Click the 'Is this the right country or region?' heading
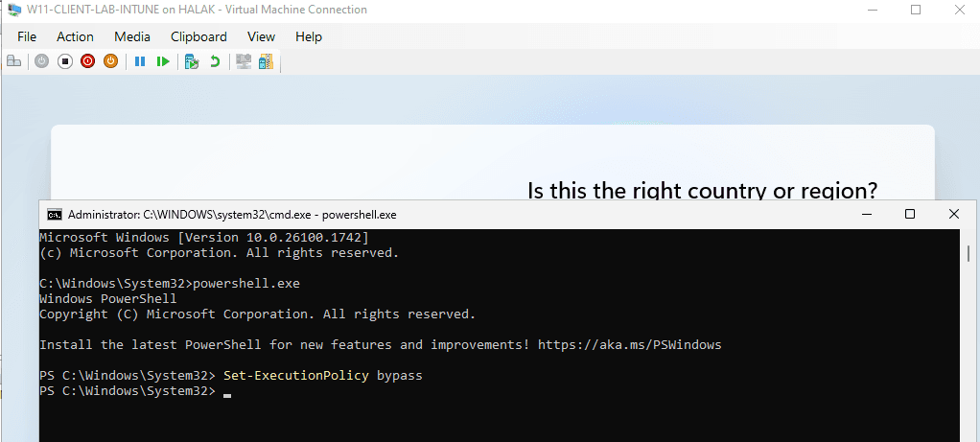Viewport: 980px width, 442px height. (703, 190)
